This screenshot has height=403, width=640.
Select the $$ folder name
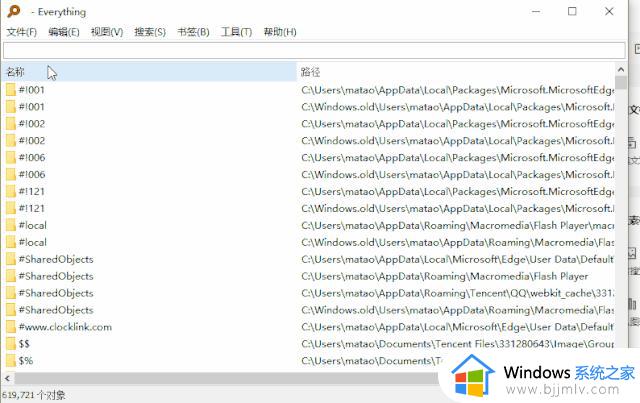pos(24,344)
